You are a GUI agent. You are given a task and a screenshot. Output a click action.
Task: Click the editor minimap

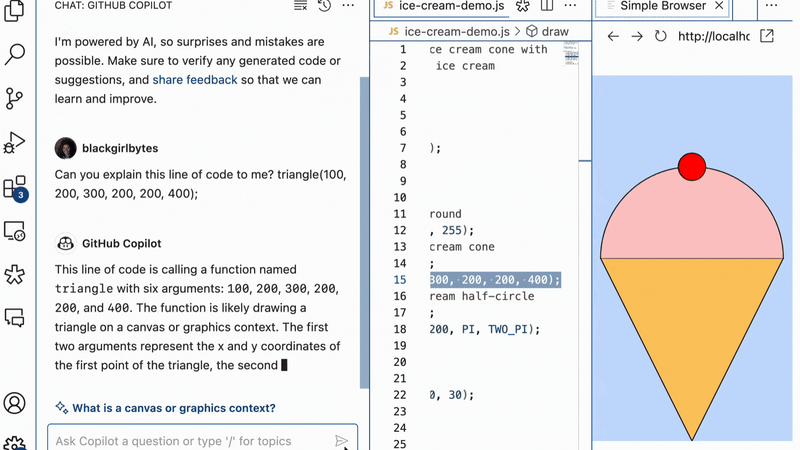pyautogui.click(x=571, y=54)
